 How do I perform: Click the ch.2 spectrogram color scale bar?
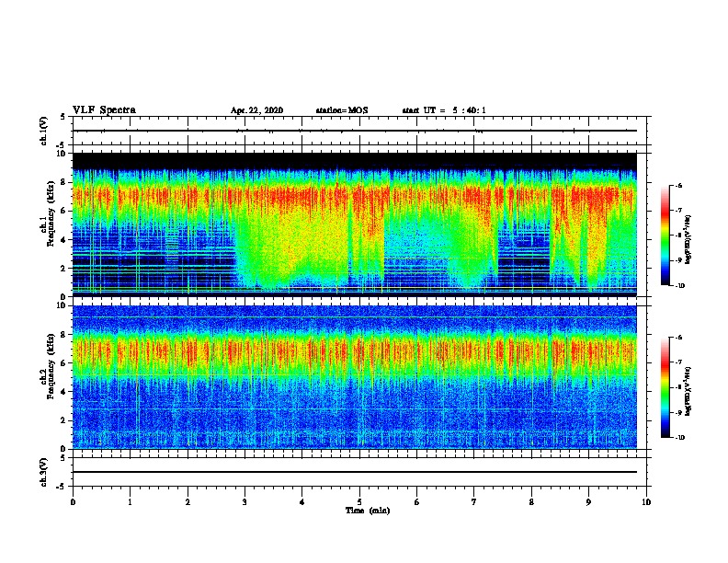click(665, 387)
